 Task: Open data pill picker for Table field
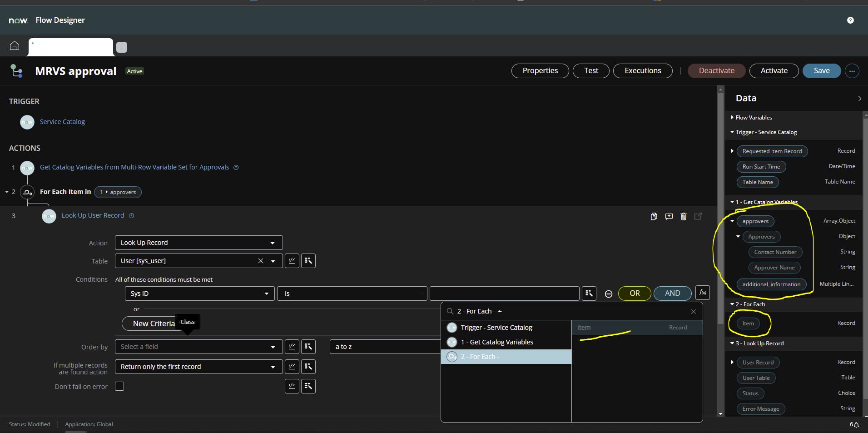pos(308,261)
